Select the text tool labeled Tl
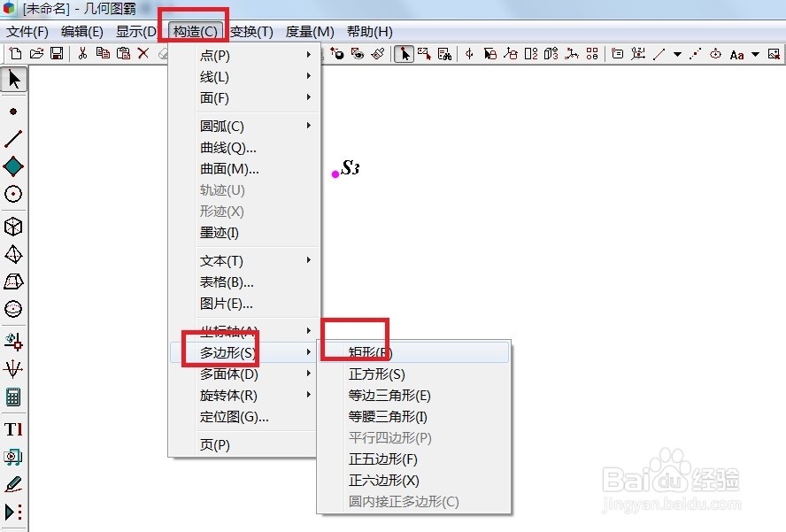Image resolution: width=786 pixels, height=532 pixels. 13,428
